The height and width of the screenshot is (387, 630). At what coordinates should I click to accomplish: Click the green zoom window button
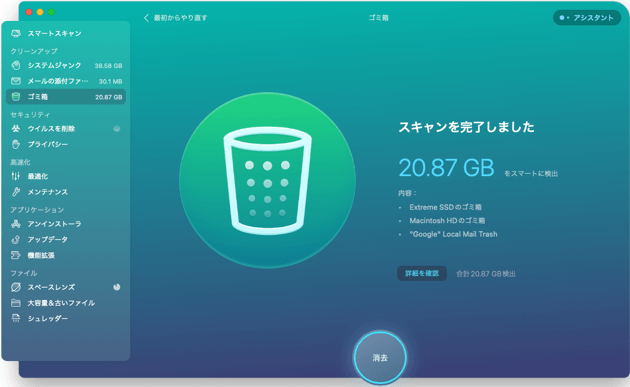[x=51, y=12]
